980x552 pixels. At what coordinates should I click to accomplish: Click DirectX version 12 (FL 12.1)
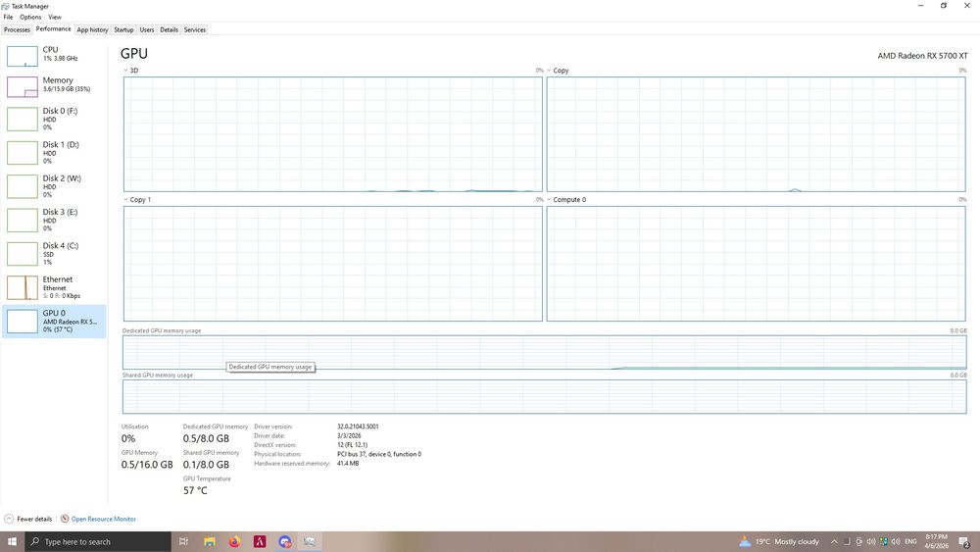pos(353,445)
